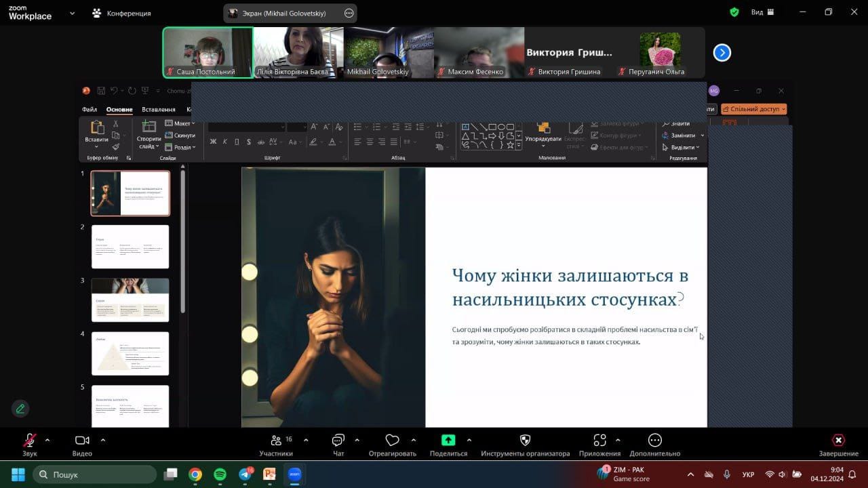Viewport: 868px width, 488px height.
Task: Expand video options arrow next to Видео
Action: point(102,440)
